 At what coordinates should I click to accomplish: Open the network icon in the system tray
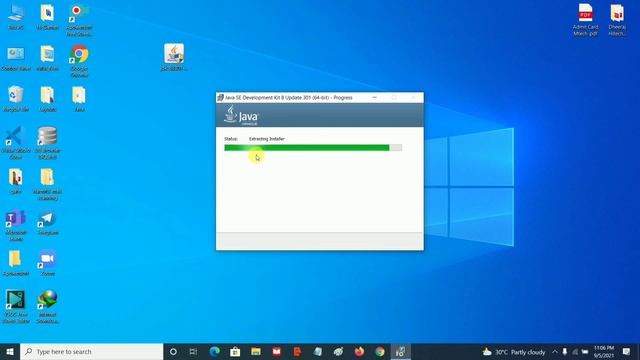click(x=575, y=351)
